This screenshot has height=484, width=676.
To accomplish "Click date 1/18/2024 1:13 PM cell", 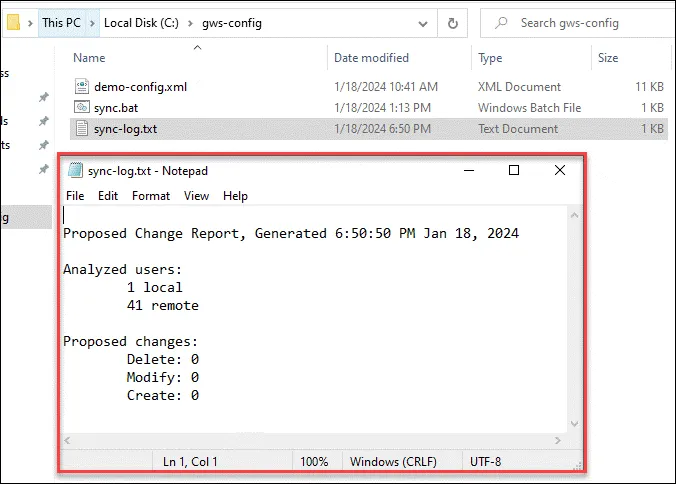I will coord(382,108).
